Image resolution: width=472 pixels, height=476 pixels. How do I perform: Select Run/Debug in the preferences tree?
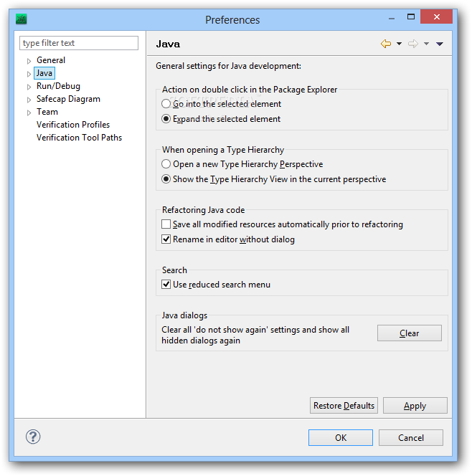pos(58,86)
